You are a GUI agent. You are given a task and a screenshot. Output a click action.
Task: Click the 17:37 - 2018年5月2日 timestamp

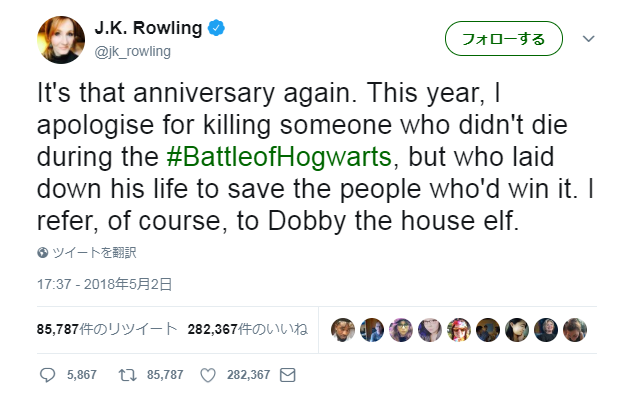coord(105,285)
